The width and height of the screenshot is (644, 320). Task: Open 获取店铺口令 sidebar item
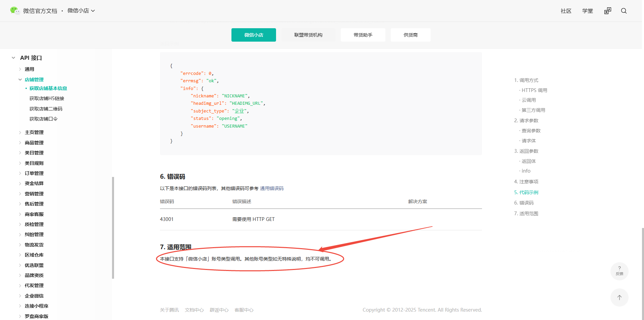[44, 119]
